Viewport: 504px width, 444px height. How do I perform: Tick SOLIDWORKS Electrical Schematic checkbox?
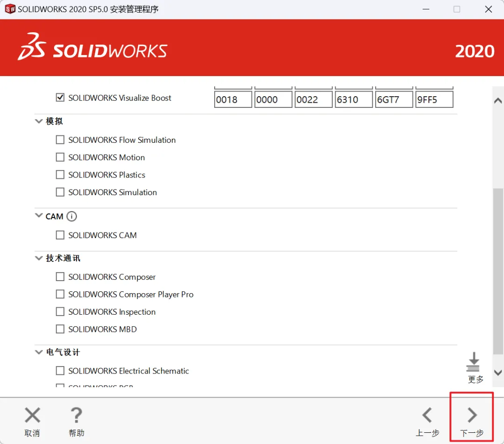60,370
